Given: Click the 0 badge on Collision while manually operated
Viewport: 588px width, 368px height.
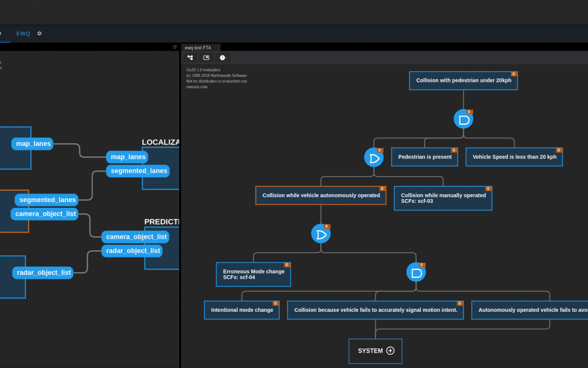Looking at the screenshot, I should (488, 189).
